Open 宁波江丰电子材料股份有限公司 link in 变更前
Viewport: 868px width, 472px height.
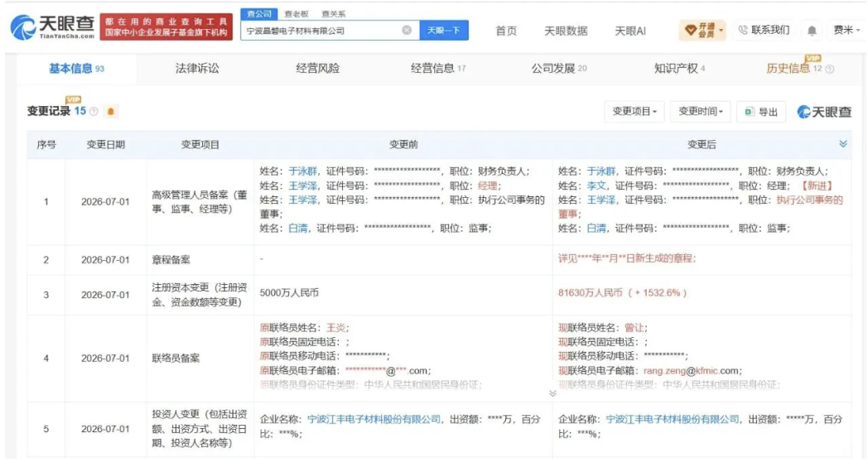pos(374,420)
